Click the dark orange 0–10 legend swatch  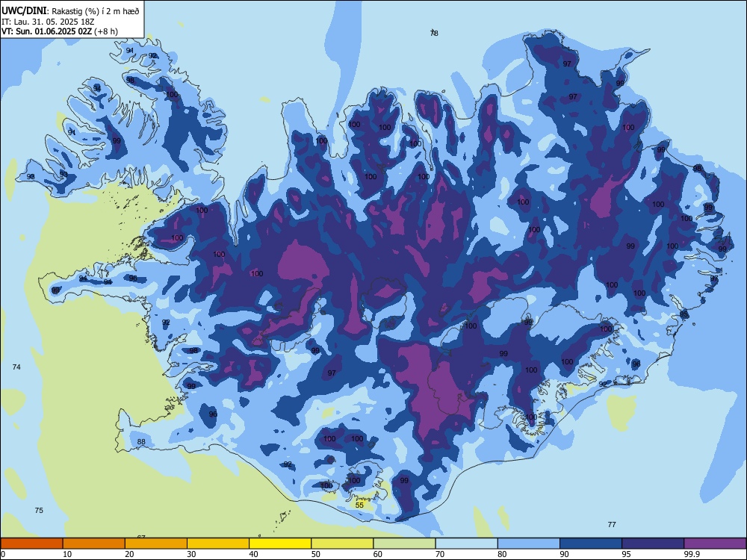[31, 544]
